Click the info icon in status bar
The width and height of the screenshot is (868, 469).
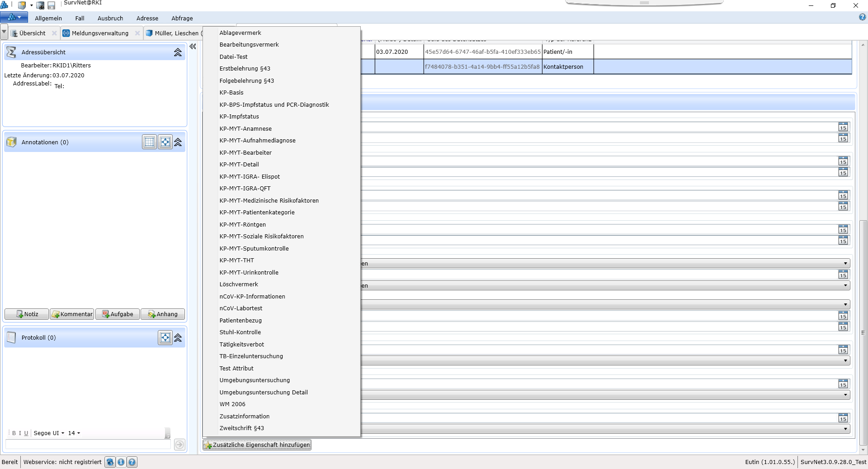coord(121,462)
